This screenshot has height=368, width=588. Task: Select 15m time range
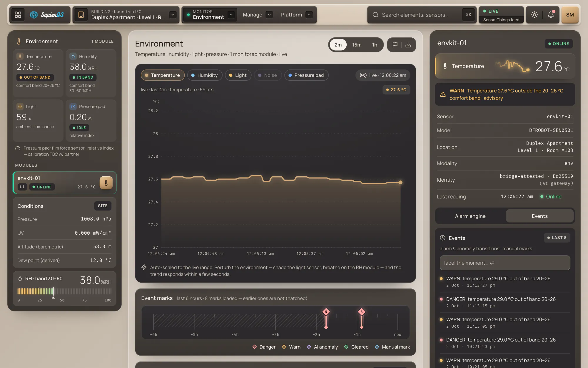(x=357, y=45)
